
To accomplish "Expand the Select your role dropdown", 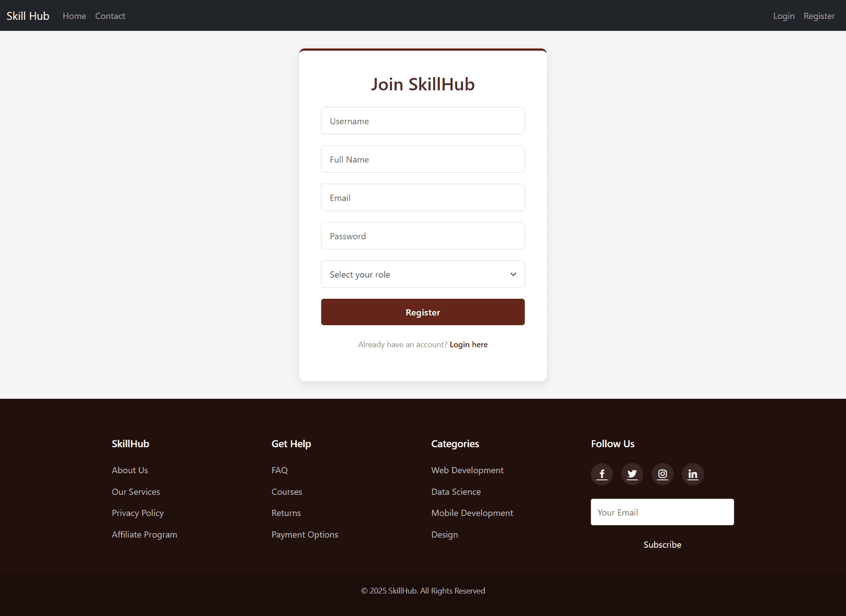I will click(x=422, y=274).
